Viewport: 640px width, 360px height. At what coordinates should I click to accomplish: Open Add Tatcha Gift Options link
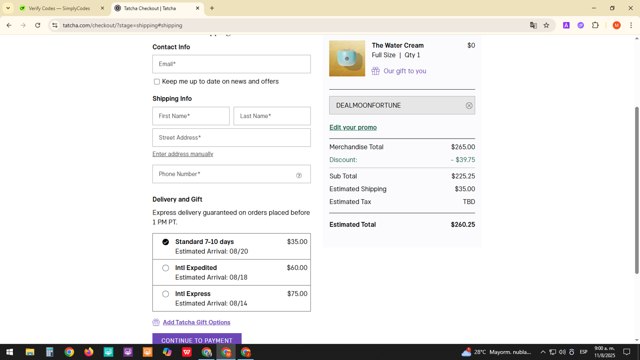point(196,322)
